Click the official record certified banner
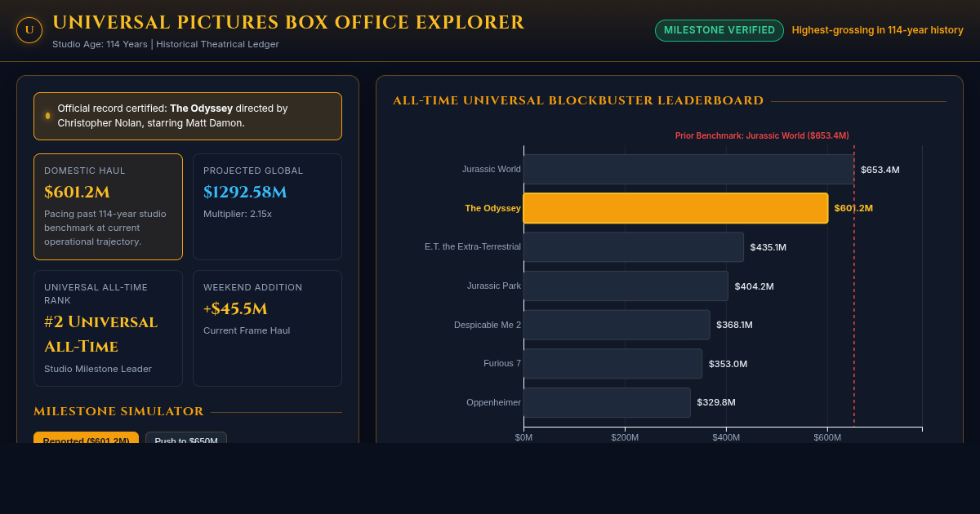Image resolution: width=980 pixels, height=514 pixels. [x=188, y=116]
